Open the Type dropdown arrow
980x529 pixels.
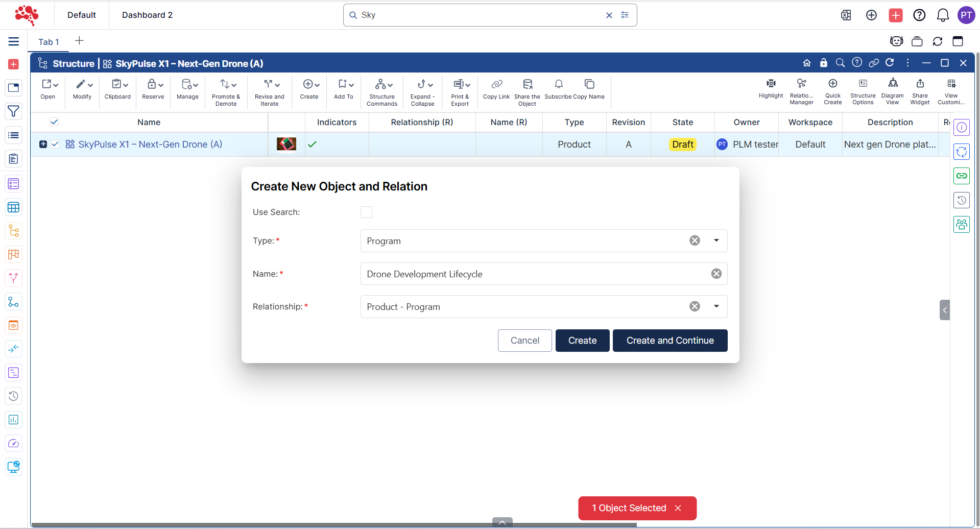pyautogui.click(x=716, y=241)
